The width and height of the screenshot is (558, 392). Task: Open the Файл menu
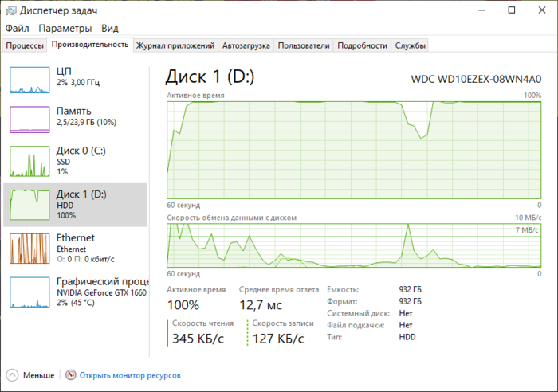click(x=17, y=28)
